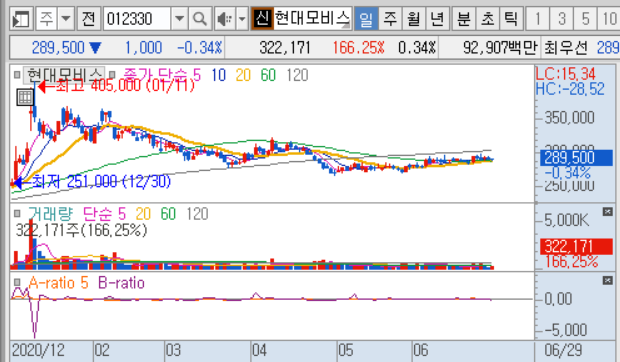This screenshot has width=620, height=362.
Task: Click the 주 selector box
Action: (47, 18)
